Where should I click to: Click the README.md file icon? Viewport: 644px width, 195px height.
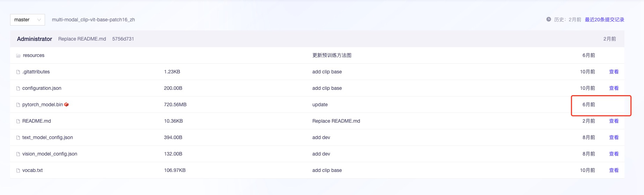[x=18, y=121]
